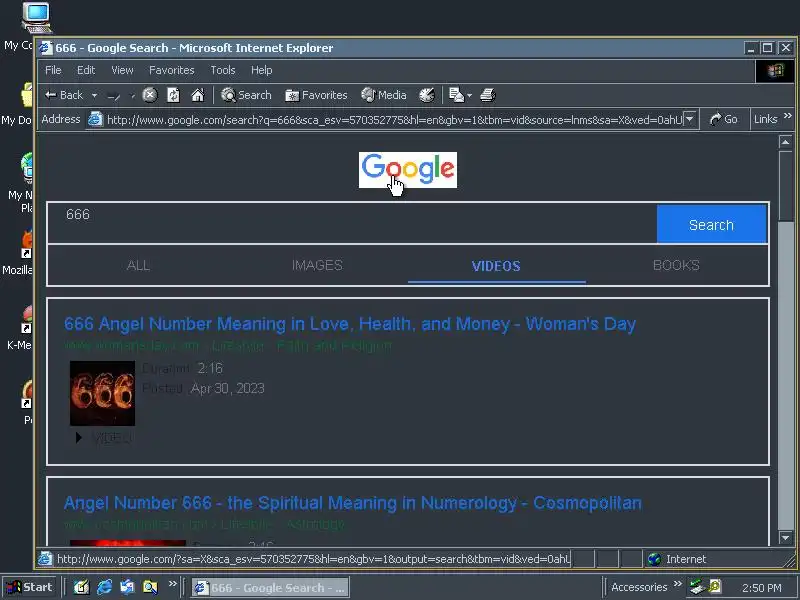Click the scrollbar down arrow
This screenshot has width=800, height=600.
tap(786, 537)
